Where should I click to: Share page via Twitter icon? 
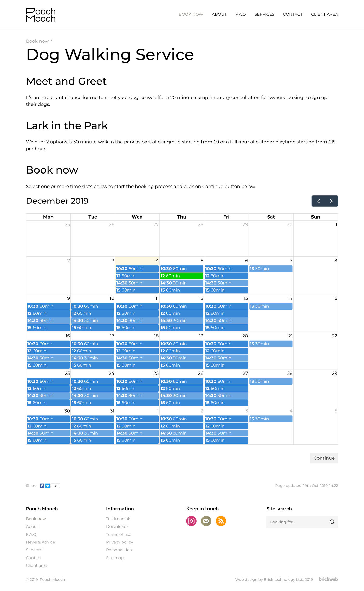(48, 486)
